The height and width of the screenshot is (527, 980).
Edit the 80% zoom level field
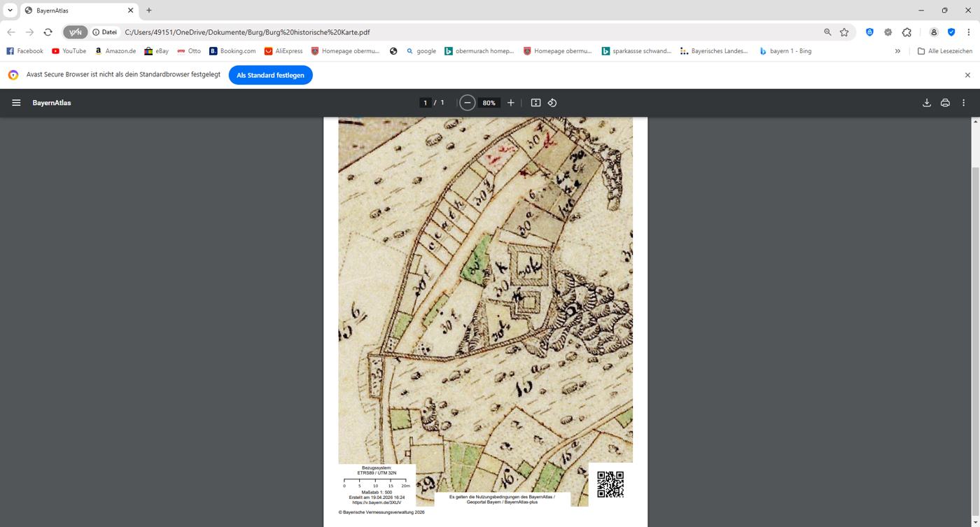click(489, 103)
